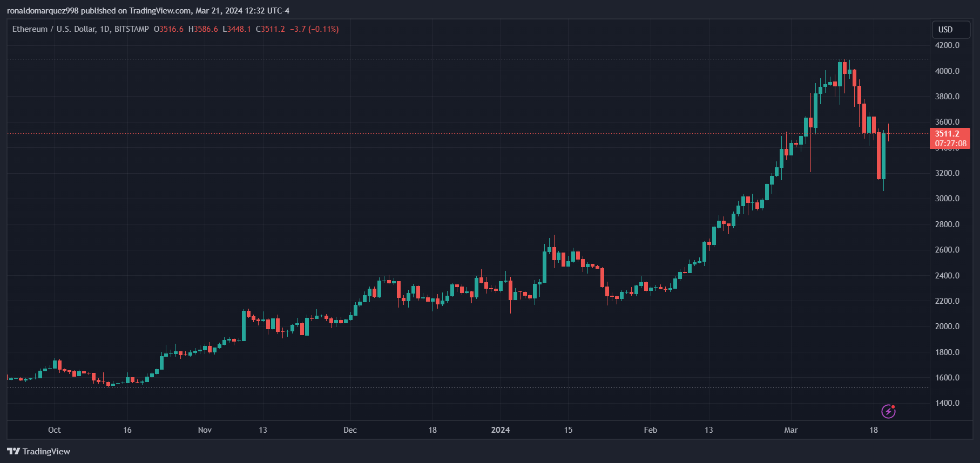Click the Mar label on the time axis
The image size is (980, 463).
coord(791,430)
